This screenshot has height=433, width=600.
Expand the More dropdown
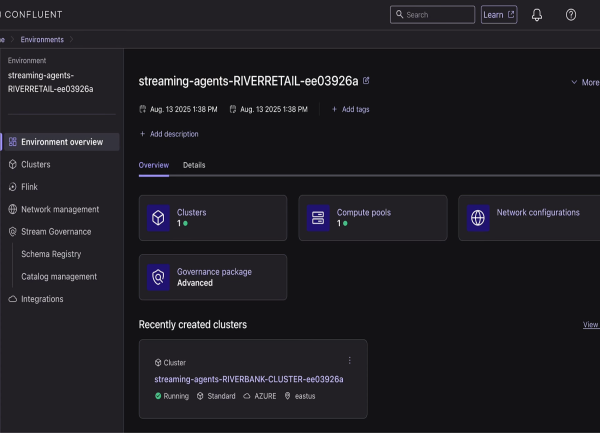[585, 82]
